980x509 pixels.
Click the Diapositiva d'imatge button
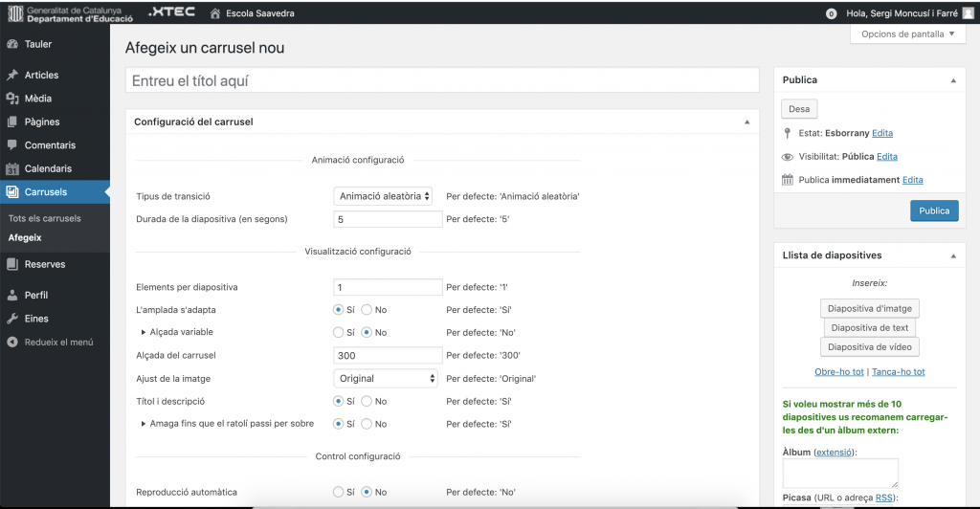870,307
